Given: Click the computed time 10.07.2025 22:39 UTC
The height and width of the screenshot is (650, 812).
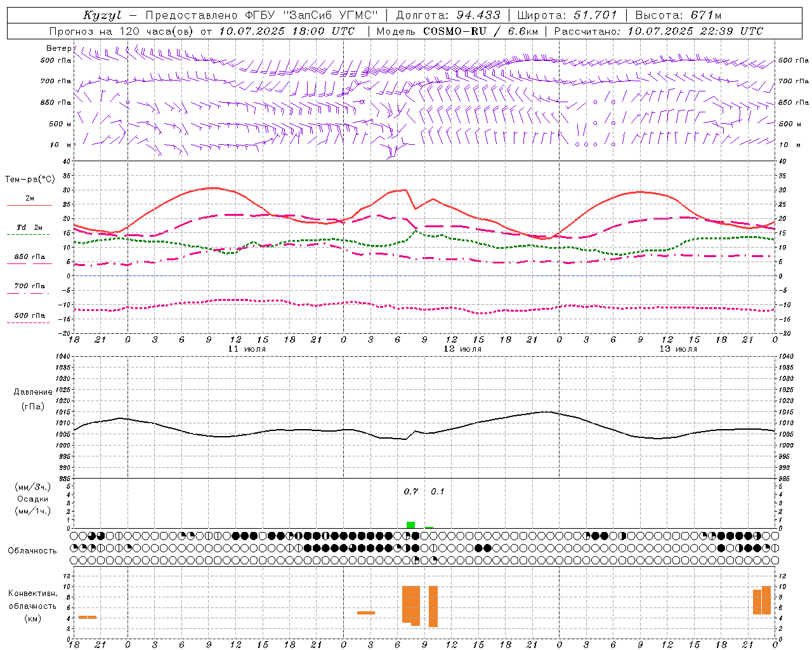Looking at the screenshot, I should [695, 31].
